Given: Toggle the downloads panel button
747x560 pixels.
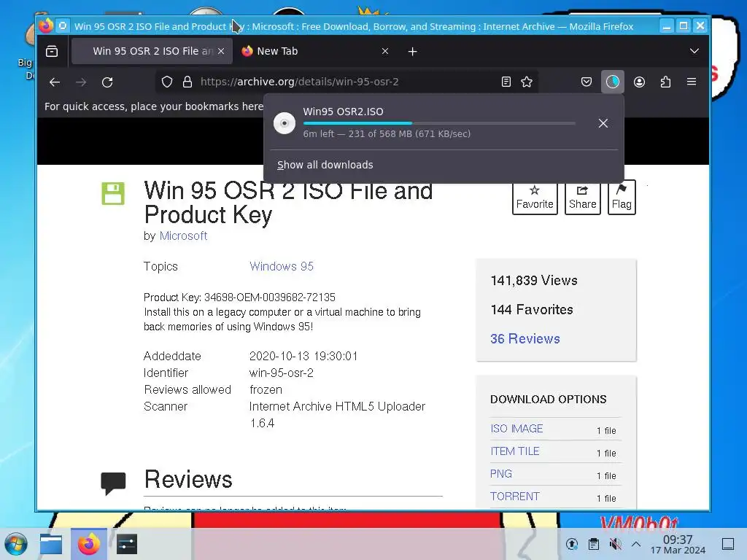Looking at the screenshot, I should point(613,82).
